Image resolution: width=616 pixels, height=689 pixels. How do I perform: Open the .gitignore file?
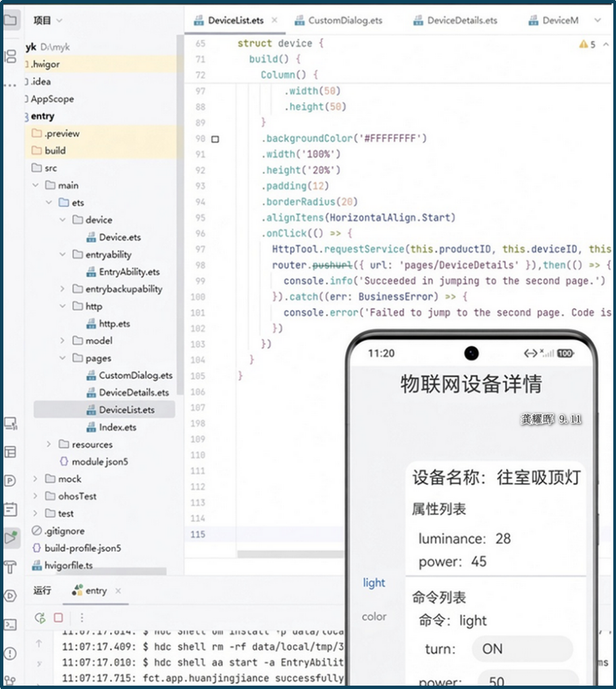point(59,531)
